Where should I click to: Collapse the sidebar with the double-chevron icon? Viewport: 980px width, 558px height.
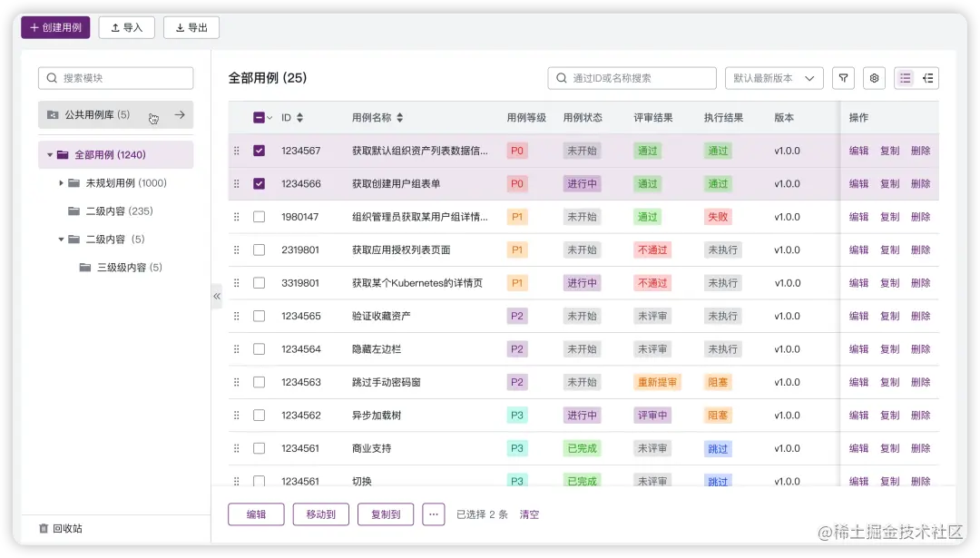pyautogui.click(x=217, y=296)
